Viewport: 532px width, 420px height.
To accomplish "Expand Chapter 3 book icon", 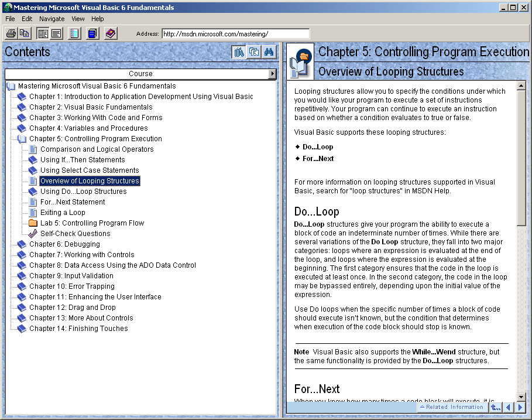I will (x=22, y=118).
